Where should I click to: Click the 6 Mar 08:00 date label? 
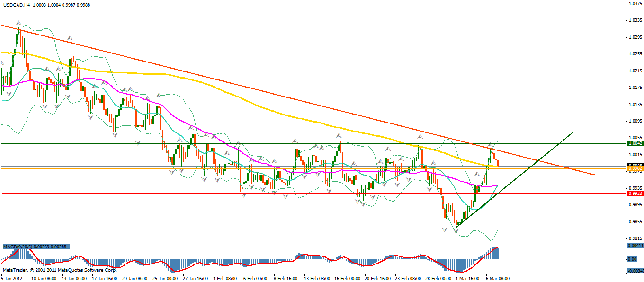coord(497,279)
